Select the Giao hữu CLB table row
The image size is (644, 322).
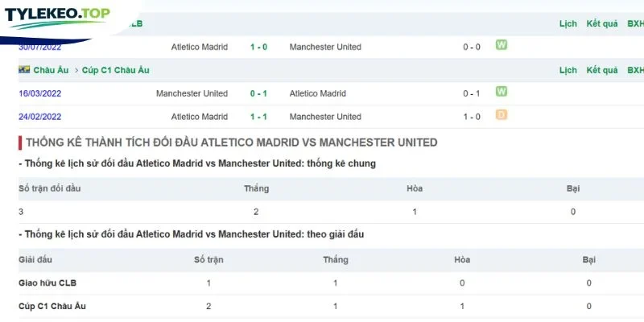click(331, 283)
